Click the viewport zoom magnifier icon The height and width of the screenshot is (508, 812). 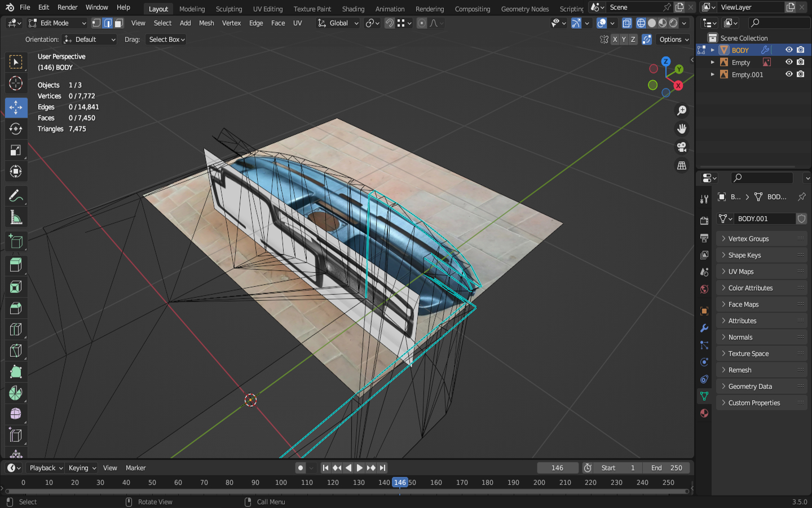click(x=682, y=111)
